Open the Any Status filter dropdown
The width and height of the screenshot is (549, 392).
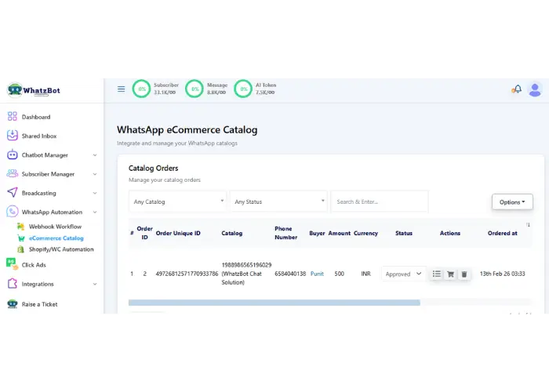click(x=278, y=201)
